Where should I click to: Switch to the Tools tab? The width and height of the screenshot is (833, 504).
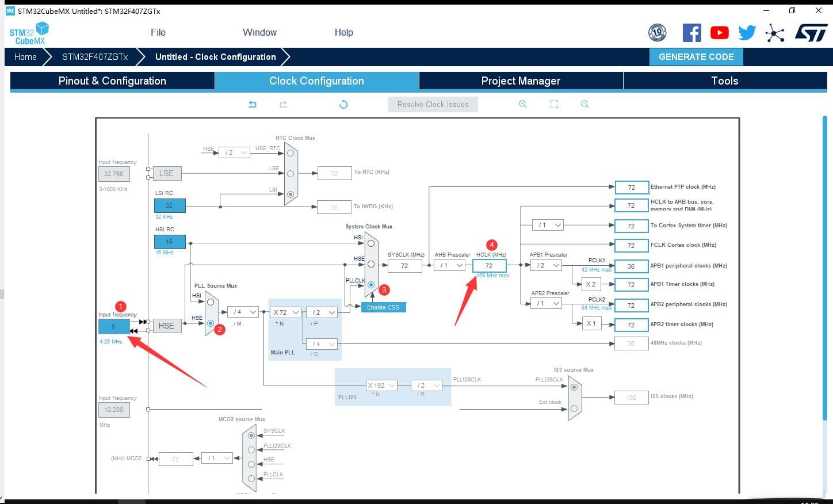tap(725, 81)
